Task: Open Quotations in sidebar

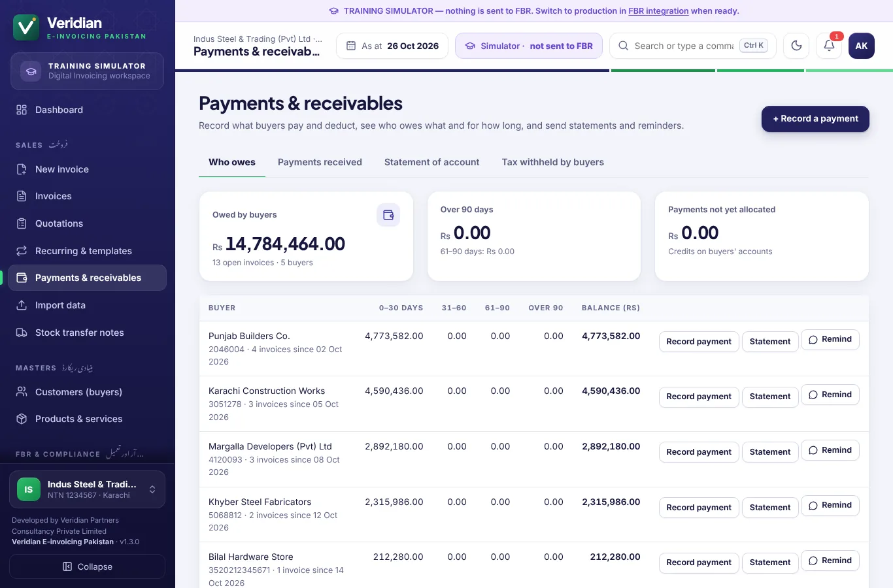Action: point(87,223)
